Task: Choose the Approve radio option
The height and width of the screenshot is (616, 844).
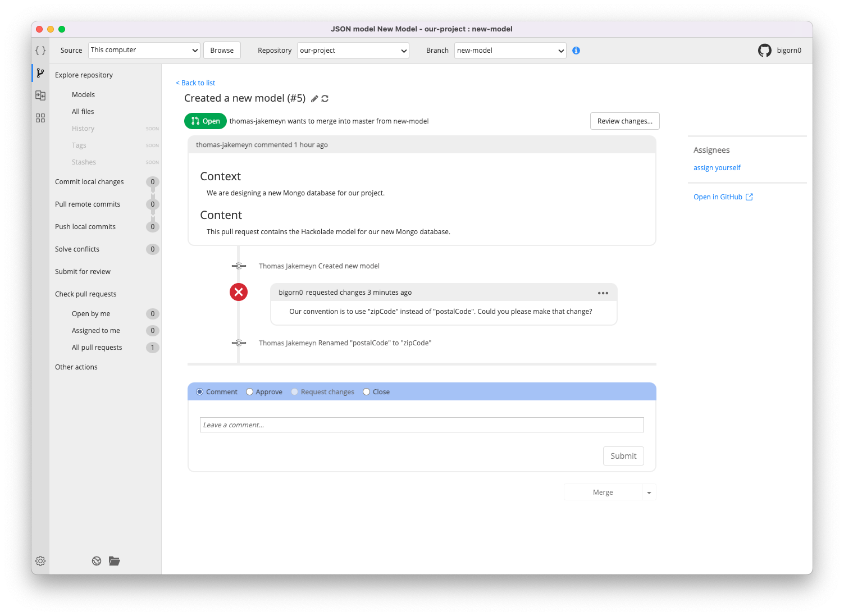Action: click(x=249, y=391)
